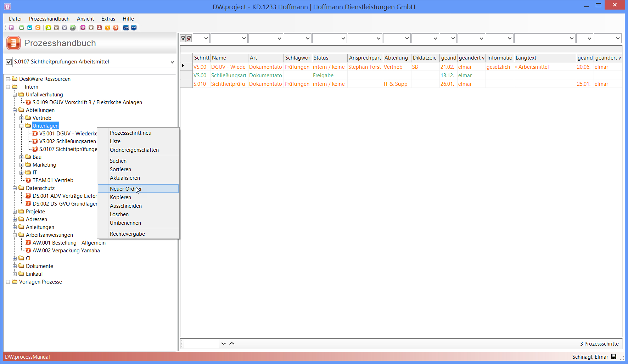Expand the Vertrieb folder
Viewport: 628px width, 364px height.
pos(22,118)
